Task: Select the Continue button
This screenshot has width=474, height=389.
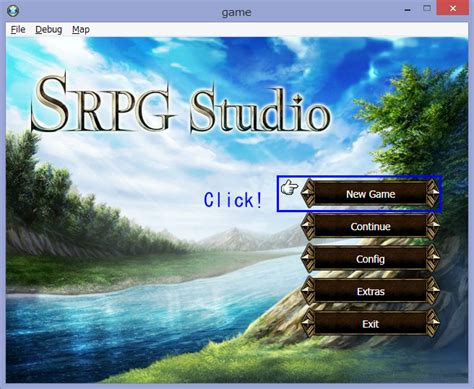Action: (370, 226)
